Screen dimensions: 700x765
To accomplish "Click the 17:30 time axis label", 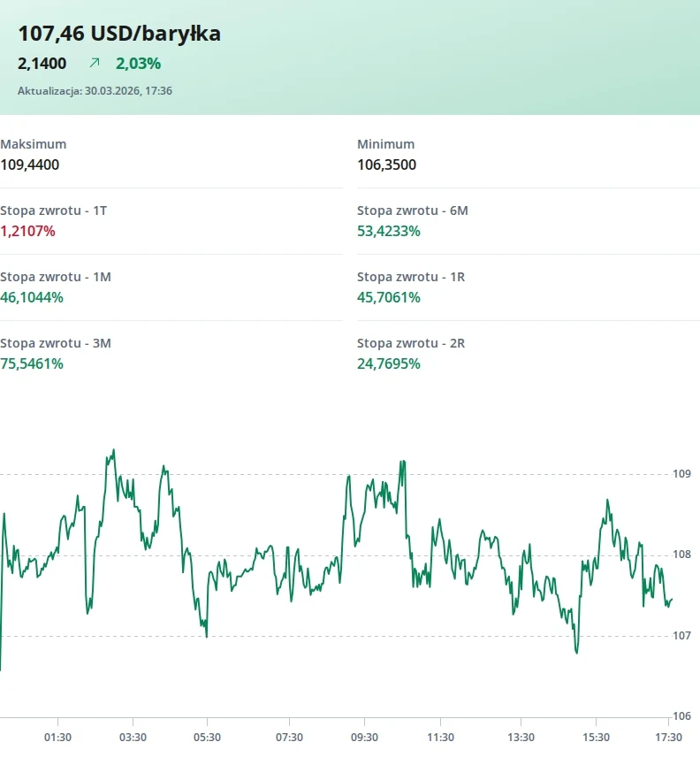I will coord(668,738).
